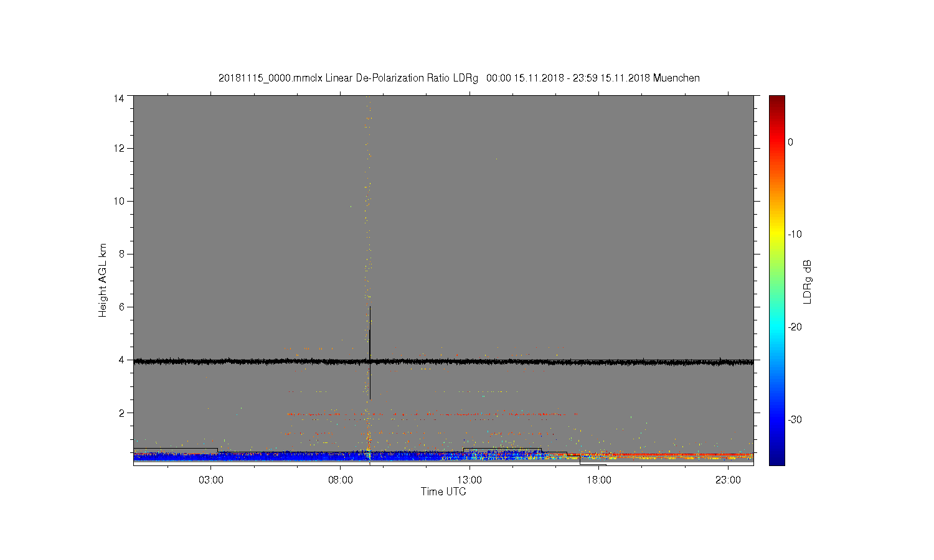Click the plot title text starting '20181115_0000.mmclx'
The image size is (934, 560).
(459, 78)
